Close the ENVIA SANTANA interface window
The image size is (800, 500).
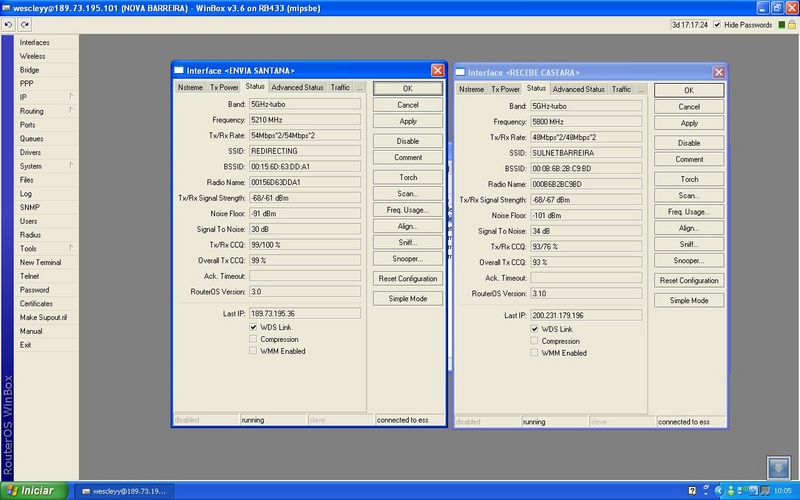[438, 70]
